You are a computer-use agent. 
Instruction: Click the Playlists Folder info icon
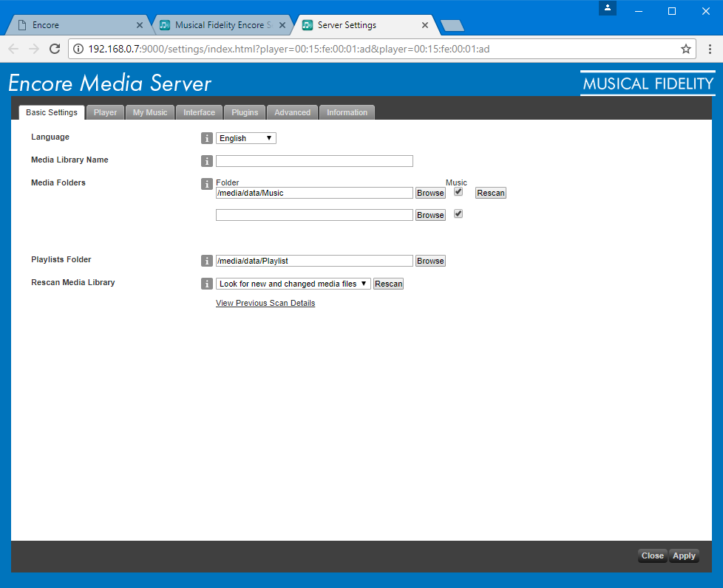click(x=206, y=261)
